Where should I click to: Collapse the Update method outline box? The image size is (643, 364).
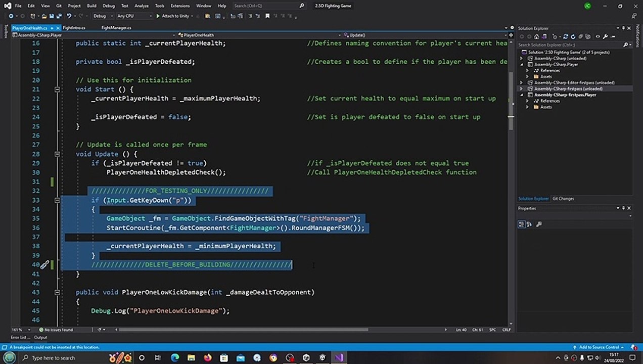[57, 154]
